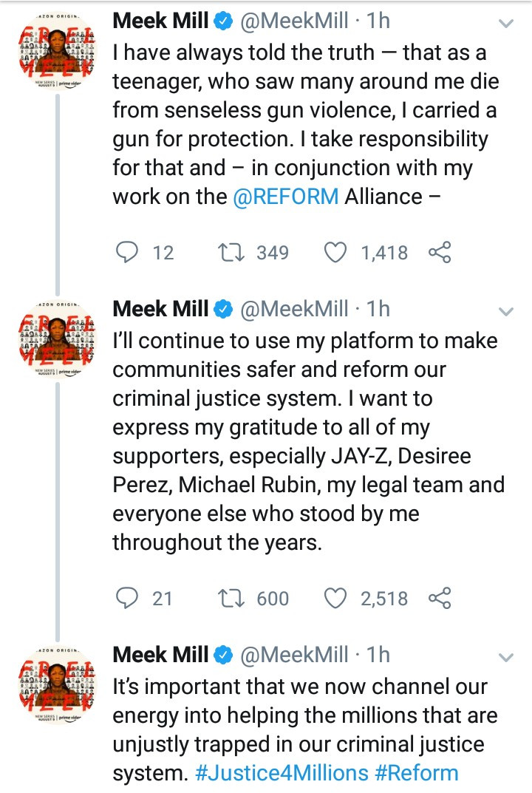Follow the #Reform hashtag link
Screen dimensions: 532x793
(417, 773)
